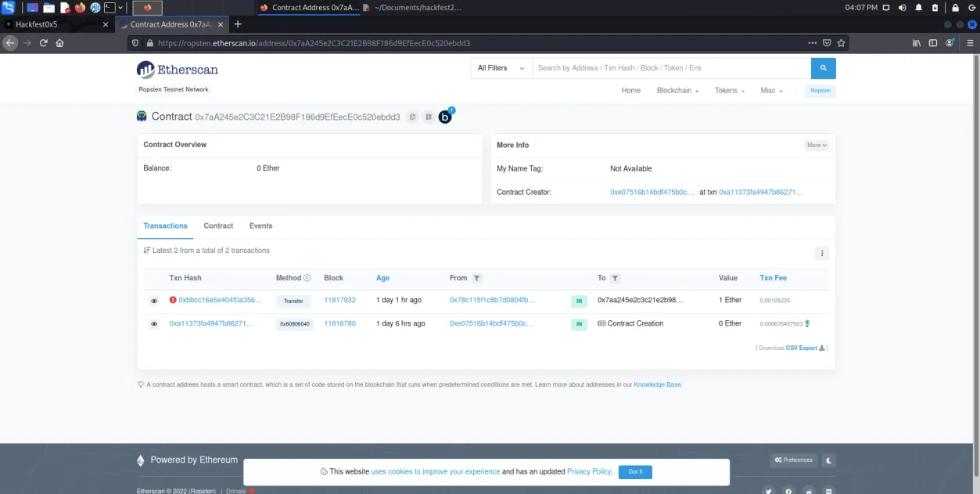The image size is (980, 494).
Task: Preview the Contract Creation transaction via eye icon
Action: tap(154, 324)
